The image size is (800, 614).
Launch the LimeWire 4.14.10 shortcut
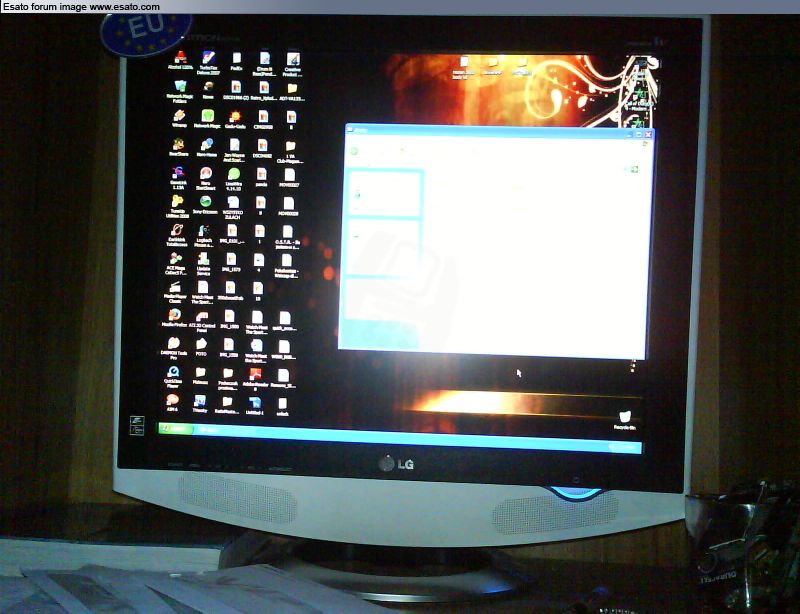point(234,178)
